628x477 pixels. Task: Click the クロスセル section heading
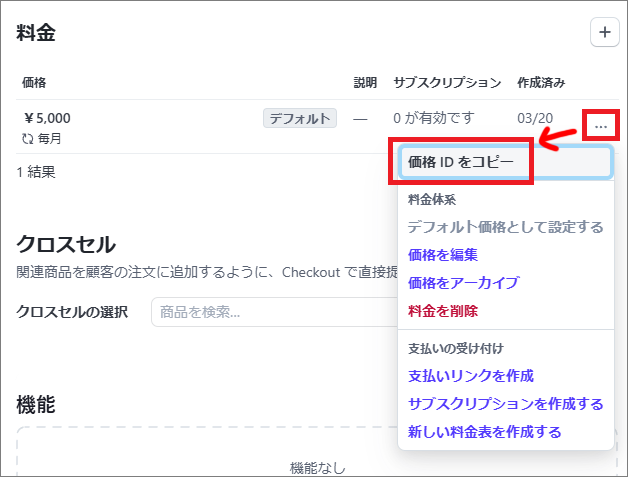(x=66, y=244)
